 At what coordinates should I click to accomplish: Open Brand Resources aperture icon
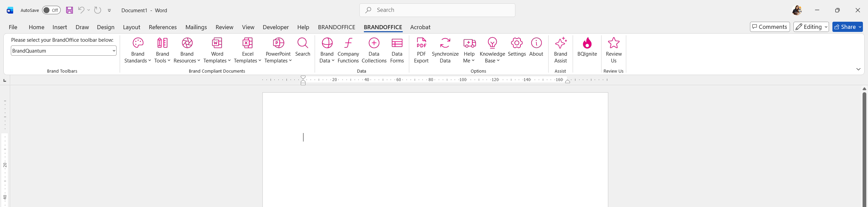pyautogui.click(x=187, y=43)
